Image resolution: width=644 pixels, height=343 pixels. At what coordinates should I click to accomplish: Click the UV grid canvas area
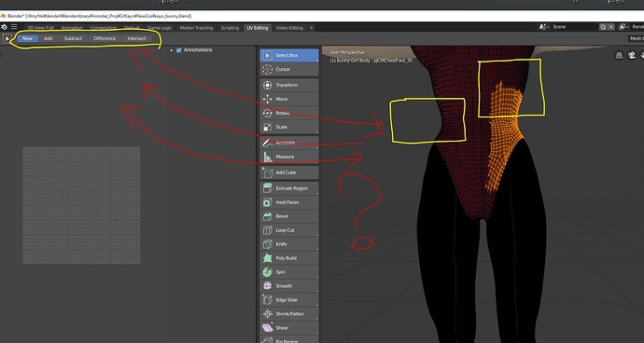pos(81,205)
